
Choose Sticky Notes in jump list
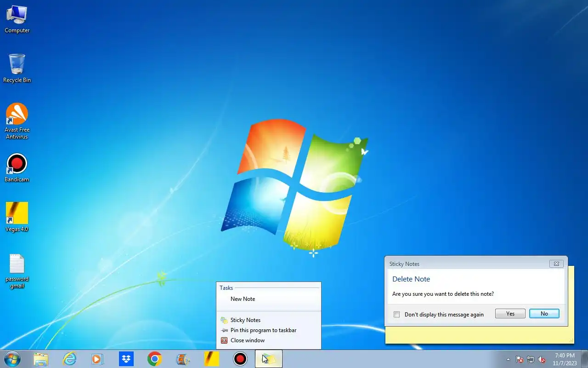pyautogui.click(x=268, y=320)
